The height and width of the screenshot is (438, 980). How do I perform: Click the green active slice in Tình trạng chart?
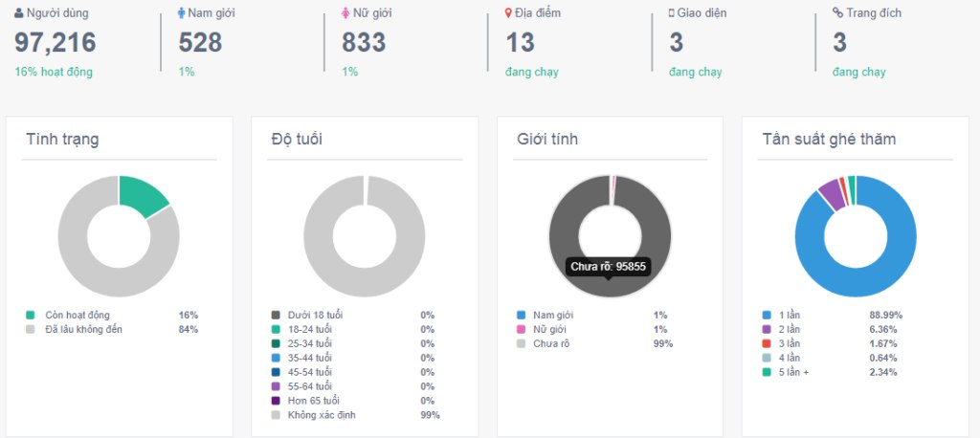(143, 194)
